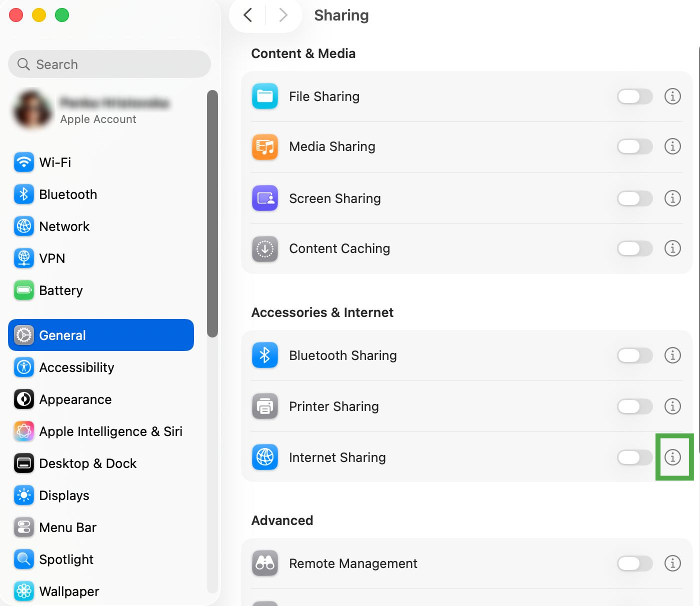Viewport: 700px width, 606px height.
Task: Click the Wallpaper flower sidebar icon
Action: tap(24, 591)
